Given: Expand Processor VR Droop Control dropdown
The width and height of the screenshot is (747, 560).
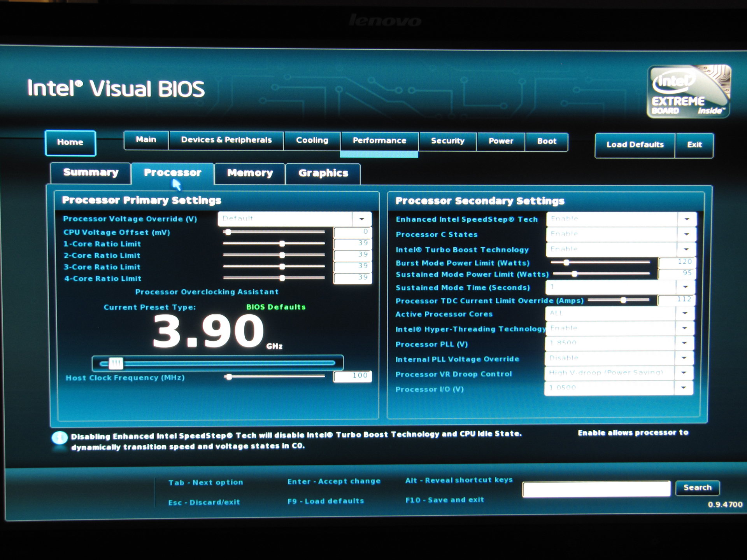Looking at the screenshot, I should [619, 373].
